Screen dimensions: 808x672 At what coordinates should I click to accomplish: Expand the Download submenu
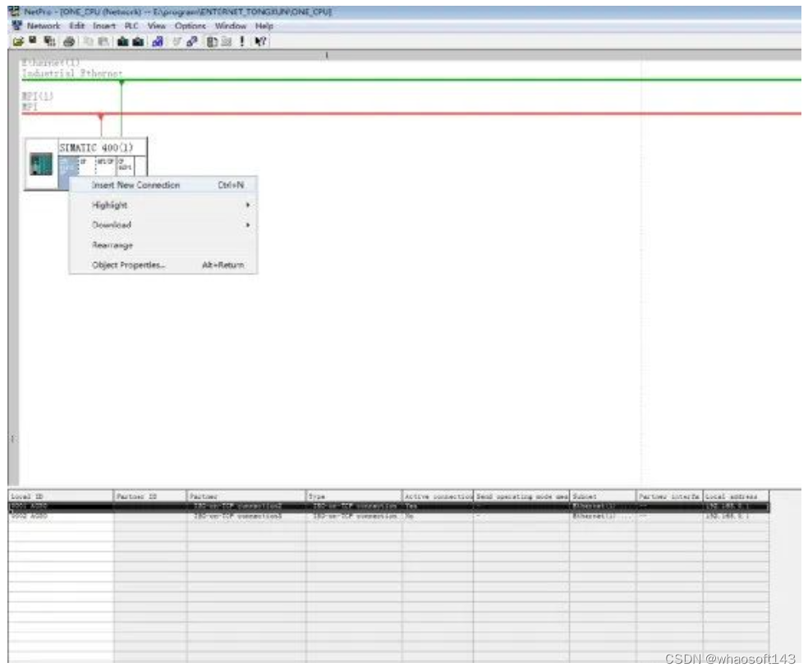(x=163, y=225)
